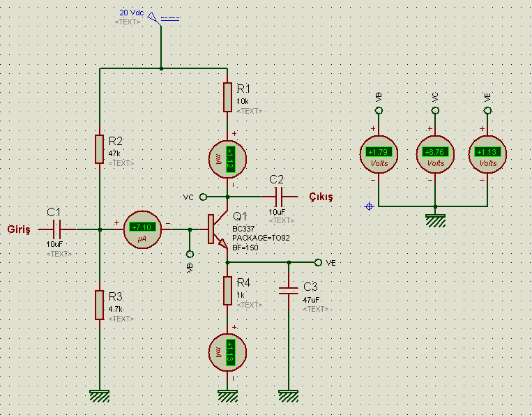Click the Giriş input terminal label
532x417 pixels.
point(19,229)
